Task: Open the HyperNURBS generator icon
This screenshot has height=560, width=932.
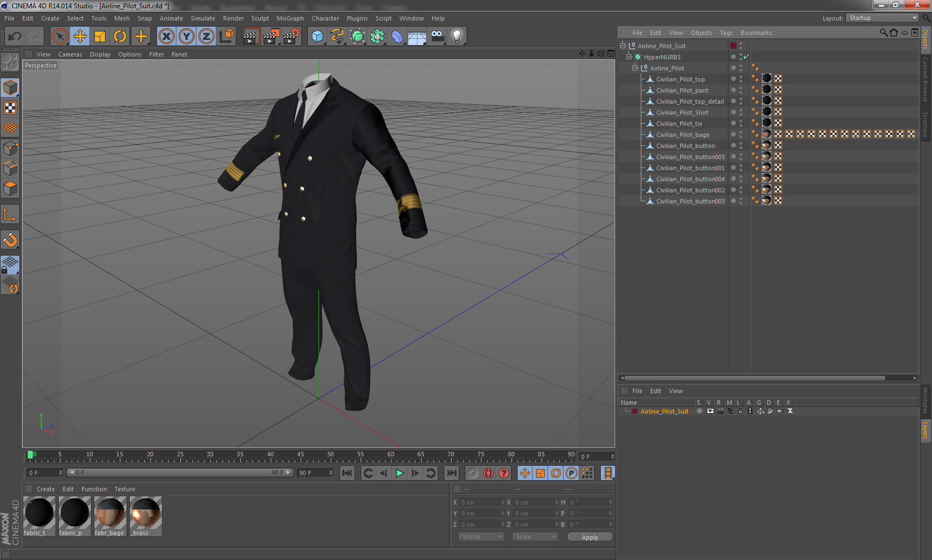Action: click(x=358, y=37)
